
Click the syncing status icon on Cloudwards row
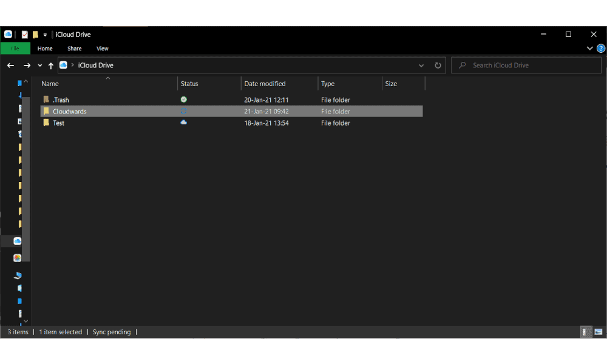click(183, 111)
